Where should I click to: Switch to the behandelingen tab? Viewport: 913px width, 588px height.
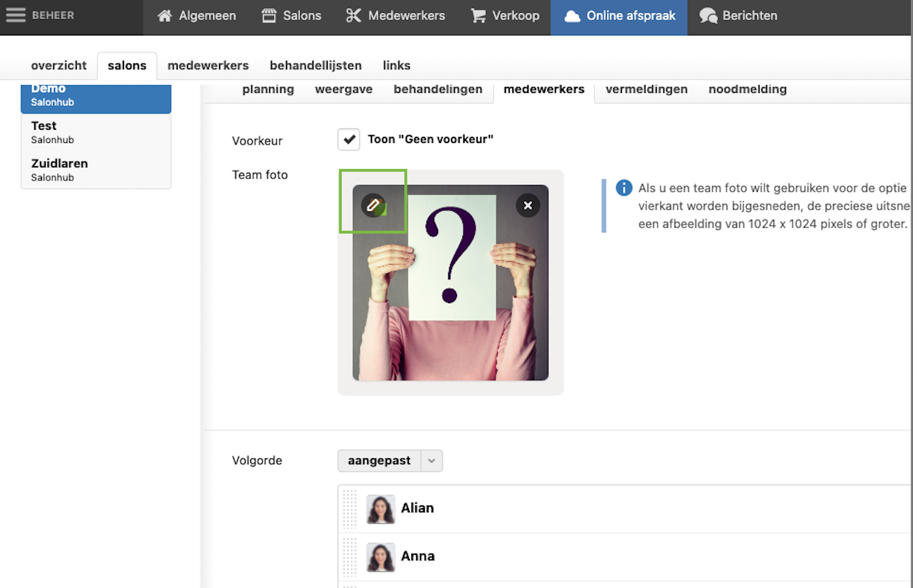click(x=438, y=90)
